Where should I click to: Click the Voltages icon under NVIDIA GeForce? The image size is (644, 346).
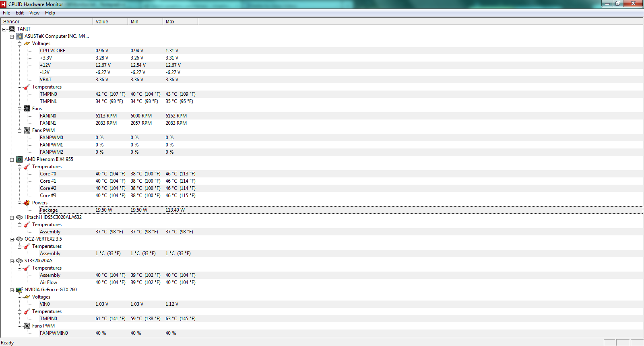pyautogui.click(x=27, y=297)
